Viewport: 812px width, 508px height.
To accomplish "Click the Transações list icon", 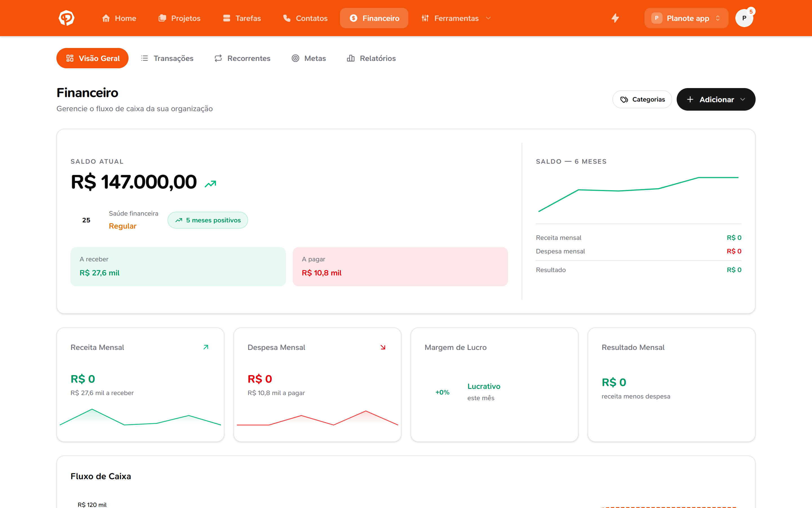I will pyautogui.click(x=144, y=58).
